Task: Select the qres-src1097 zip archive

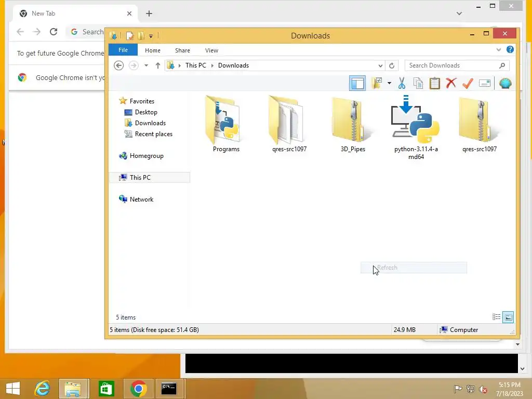Action: (x=480, y=124)
